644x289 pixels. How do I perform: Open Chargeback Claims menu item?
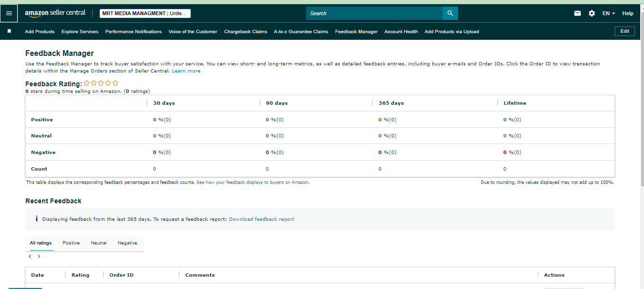pyautogui.click(x=245, y=32)
